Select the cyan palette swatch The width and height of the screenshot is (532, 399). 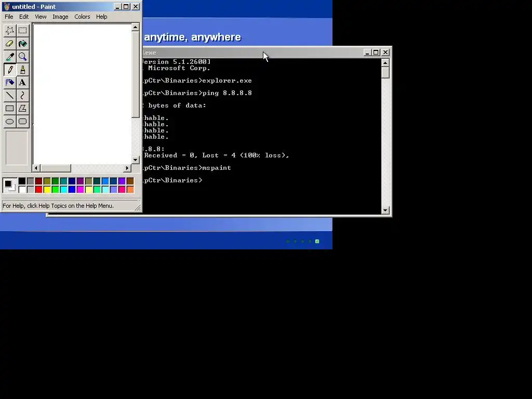[63, 189]
